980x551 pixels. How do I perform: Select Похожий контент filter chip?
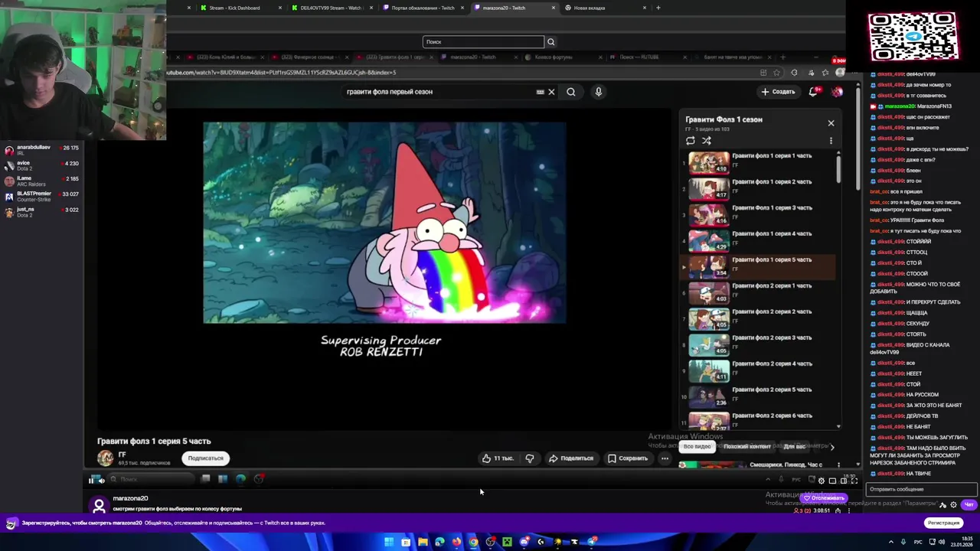click(x=747, y=446)
